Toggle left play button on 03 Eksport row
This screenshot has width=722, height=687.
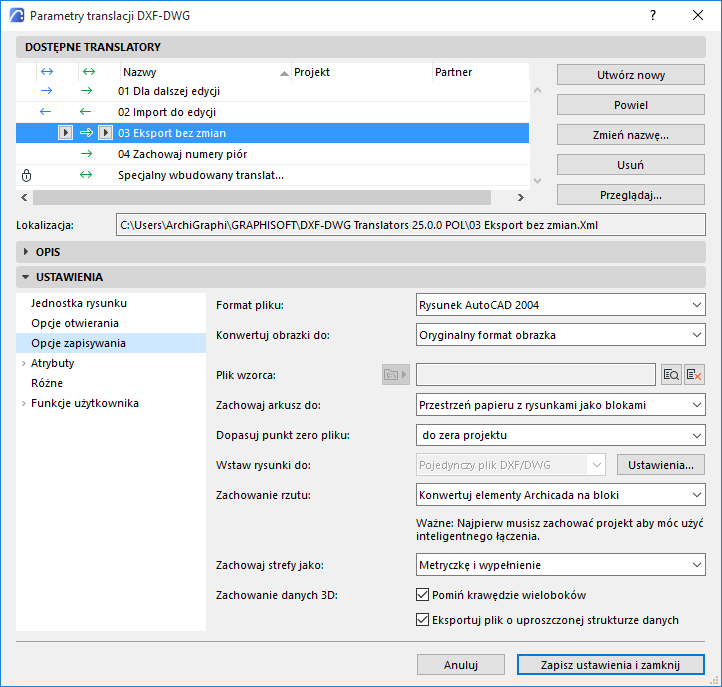[65, 133]
